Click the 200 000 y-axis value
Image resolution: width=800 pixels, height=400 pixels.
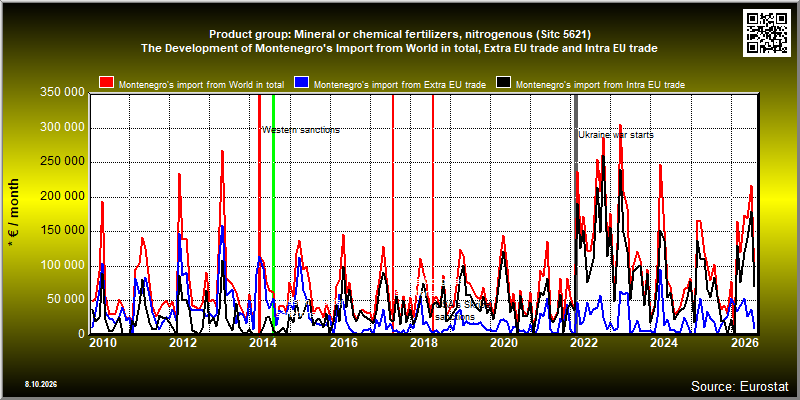click(62, 197)
